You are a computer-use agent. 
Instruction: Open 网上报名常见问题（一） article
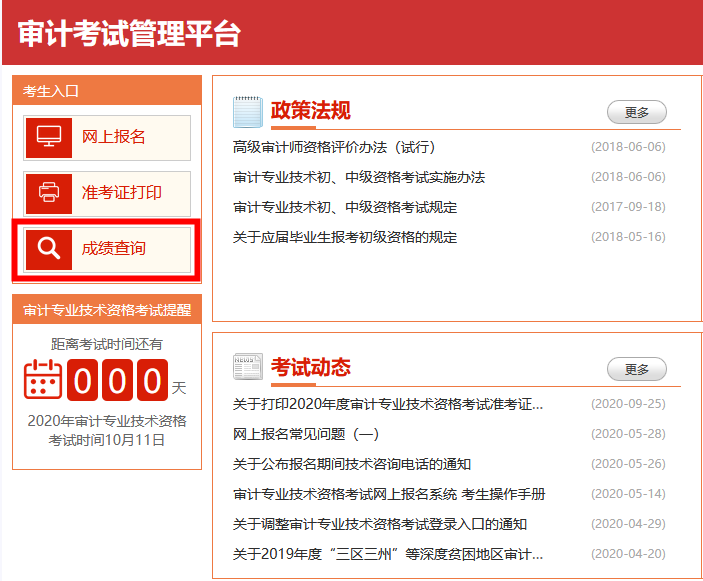coord(306,434)
